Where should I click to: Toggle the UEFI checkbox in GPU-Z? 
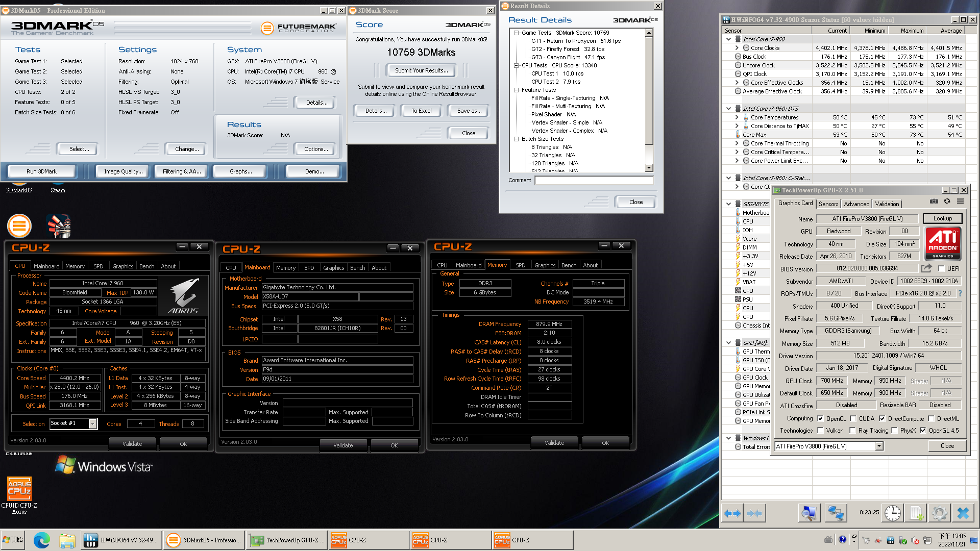pos(941,268)
